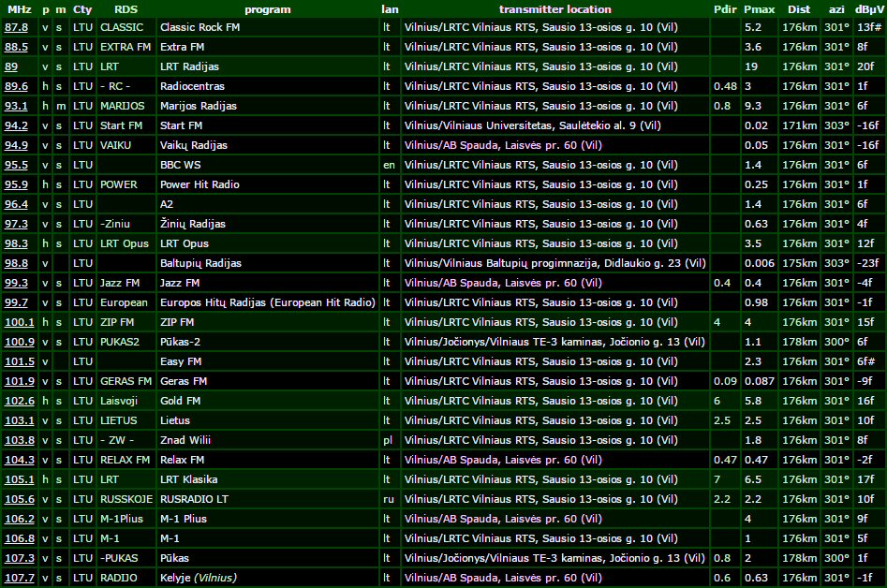The width and height of the screenshot is (887, 588).
Task: Click the program column header
Action: point(268,9)
